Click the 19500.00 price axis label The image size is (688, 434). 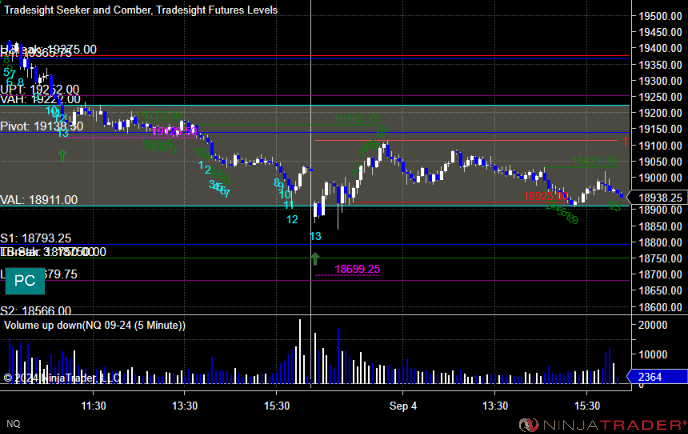click(x=660, y=16)
